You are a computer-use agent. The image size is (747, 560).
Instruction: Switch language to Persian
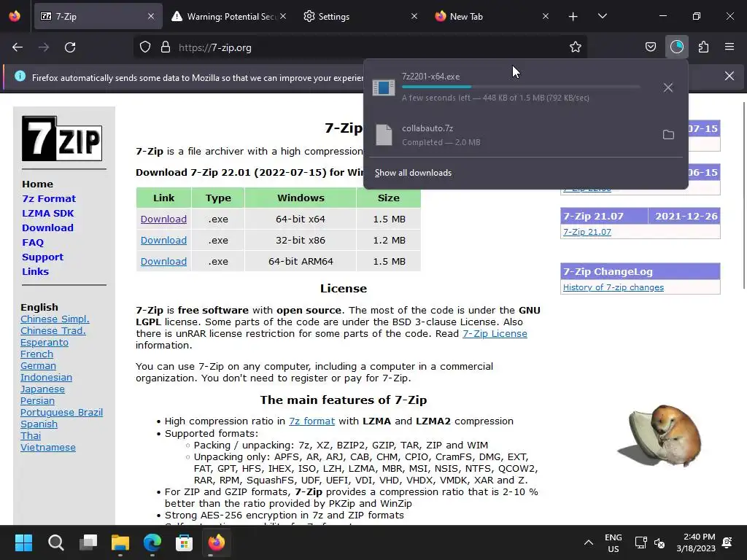pos(38,400)
